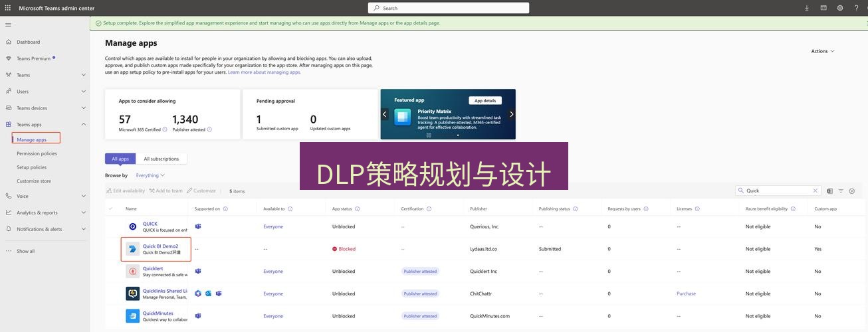Click the download icon in top bar
This screenshot has width=868, height=332.
pos(807,8)
